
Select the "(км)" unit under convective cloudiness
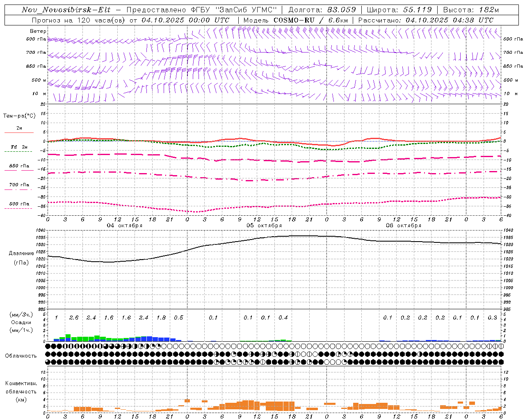21,399
